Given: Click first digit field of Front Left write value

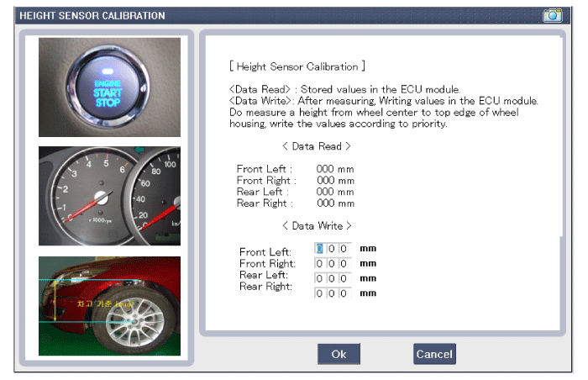Looking at the screenshot, I should click(320, 249).
